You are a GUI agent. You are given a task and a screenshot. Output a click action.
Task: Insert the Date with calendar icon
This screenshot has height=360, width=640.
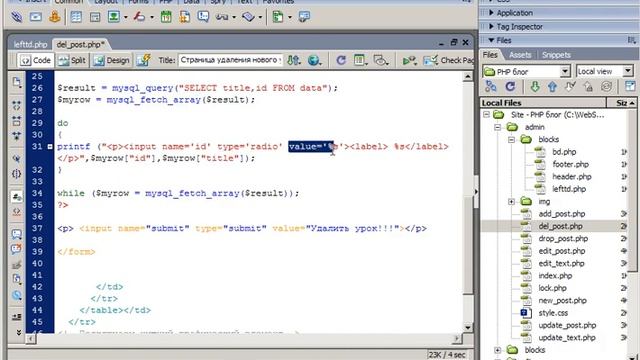pos(166,17)
